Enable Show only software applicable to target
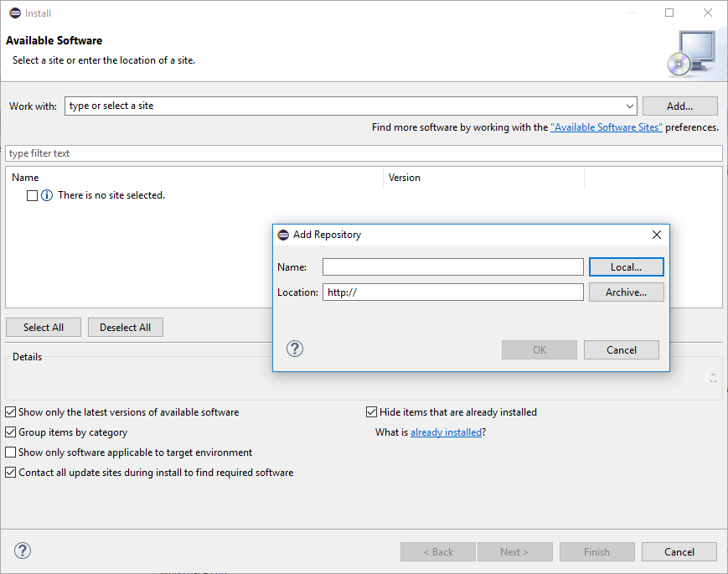 click(x=11, y=452)
